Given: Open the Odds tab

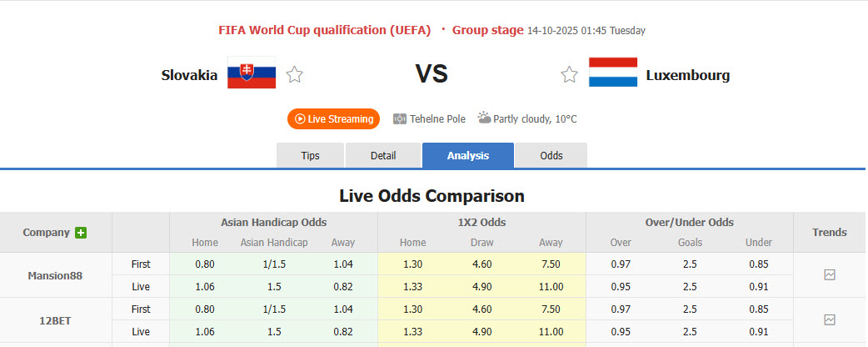Looking at the screenshot, I should point(551,156).
